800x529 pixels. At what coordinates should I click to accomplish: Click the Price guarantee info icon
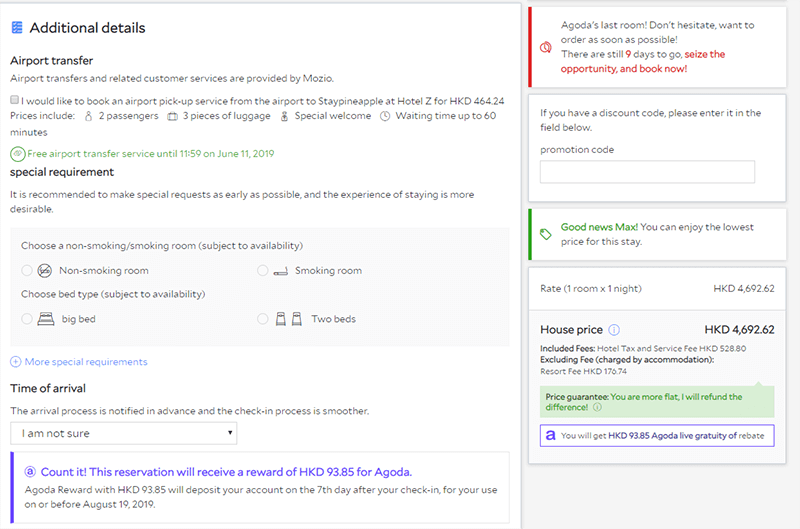point(597,408)
